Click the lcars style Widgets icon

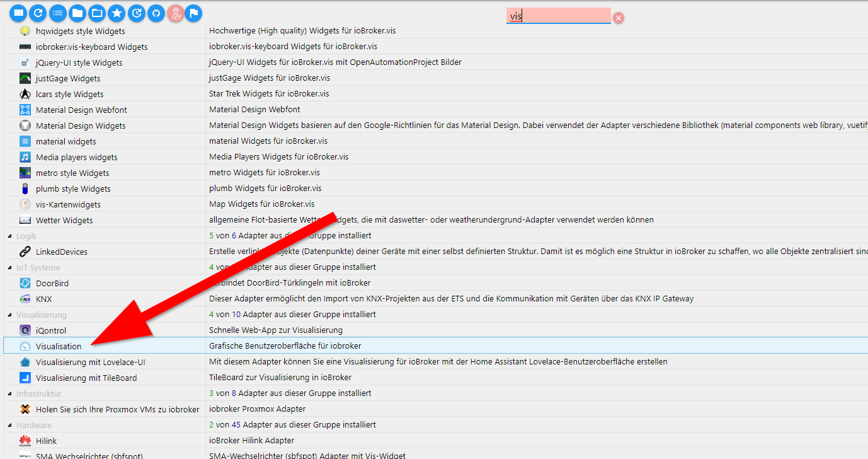tap(25, 94)
